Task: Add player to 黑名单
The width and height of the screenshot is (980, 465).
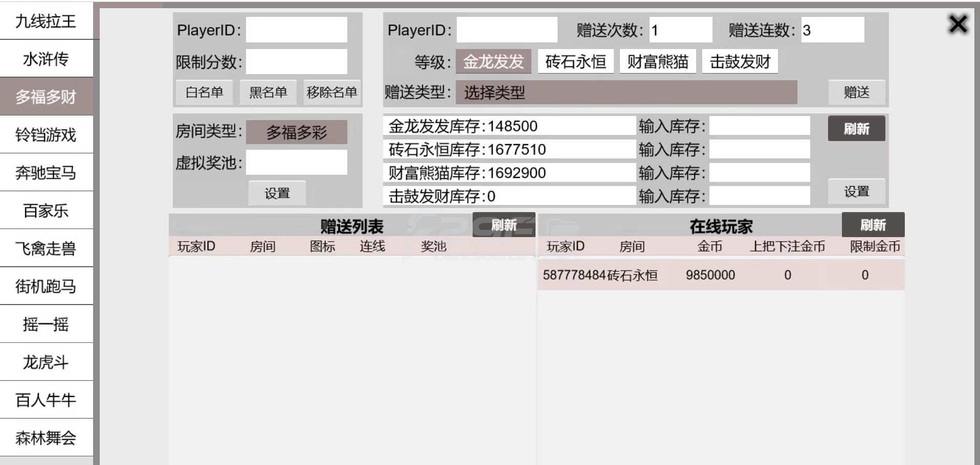Action: [x=268, y=92]
